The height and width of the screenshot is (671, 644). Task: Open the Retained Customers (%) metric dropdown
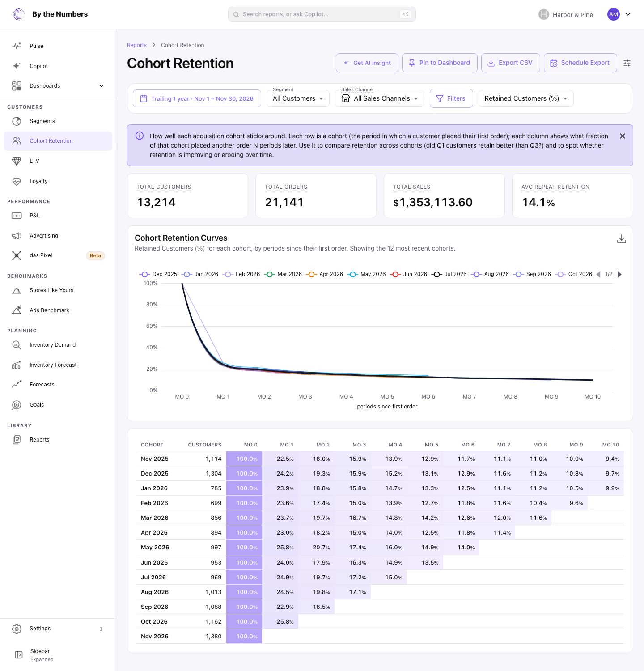(526, 98)
